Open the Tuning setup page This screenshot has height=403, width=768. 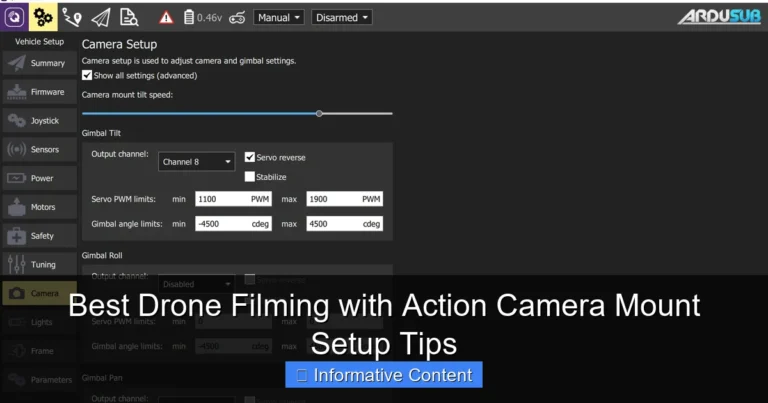click(40, 264)
